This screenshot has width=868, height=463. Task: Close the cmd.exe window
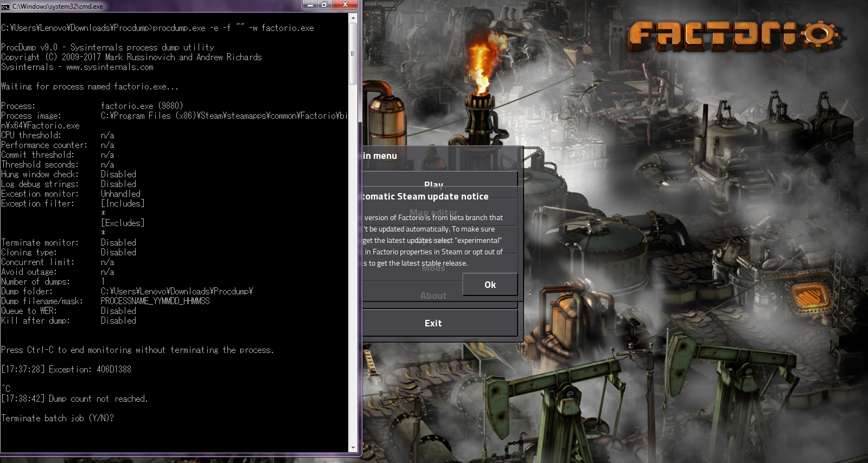(344, 5)
